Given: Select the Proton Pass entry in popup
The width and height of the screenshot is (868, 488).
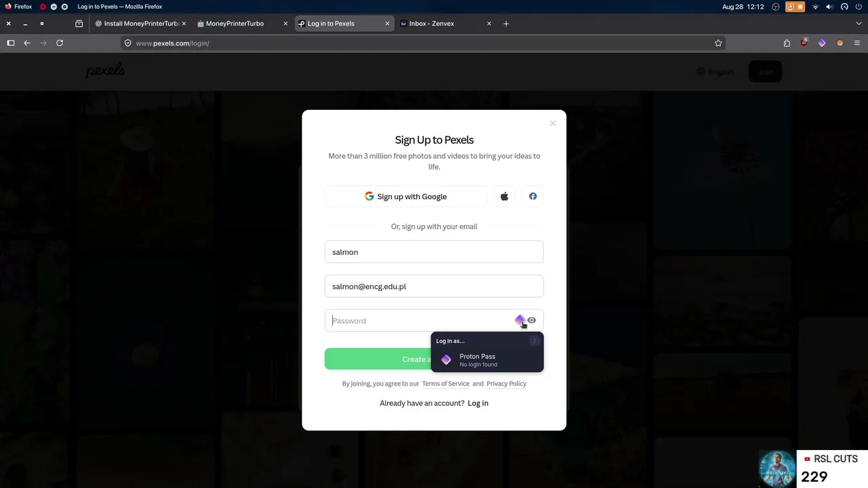Looking at the screenshot, I should [487, 360].
